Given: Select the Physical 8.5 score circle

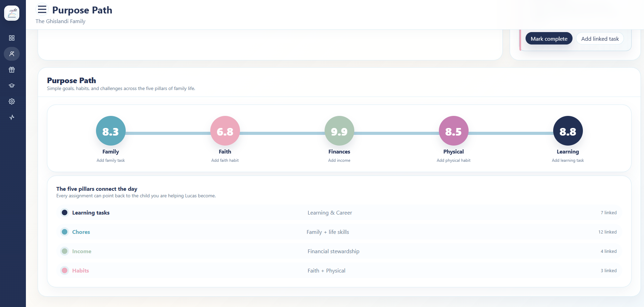Looking at the screenshot, I should pos(454,131).
